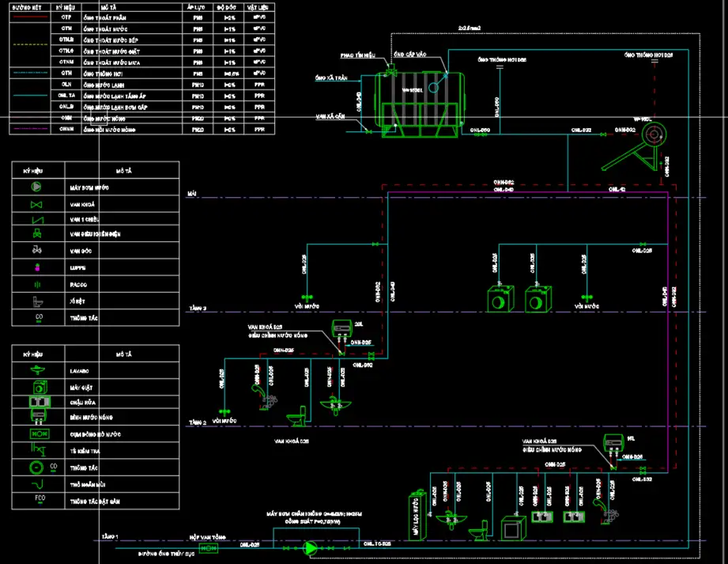Viewport: 728px width, 564px height.
Task: Select the booster pump symbol on Tầng 1 pipe
Action: [311, 547]
